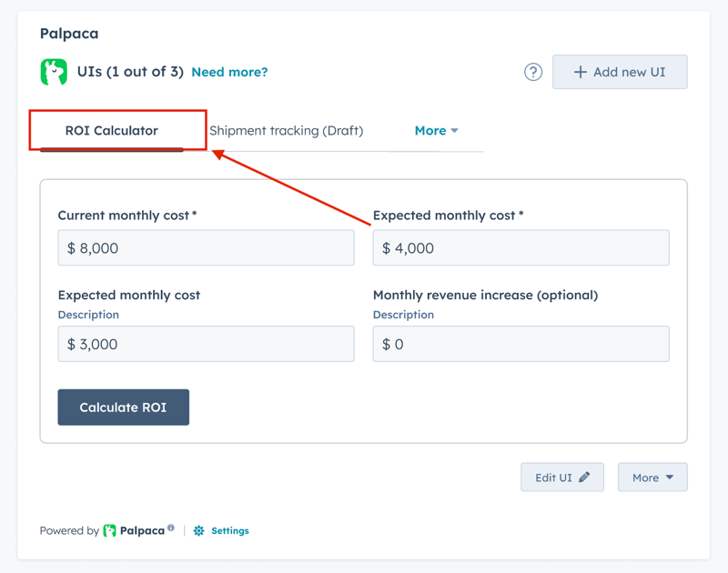Focus the Expected monthly cost field showing $4,000
Screen dimensions: 728x573
coord(521,248)
